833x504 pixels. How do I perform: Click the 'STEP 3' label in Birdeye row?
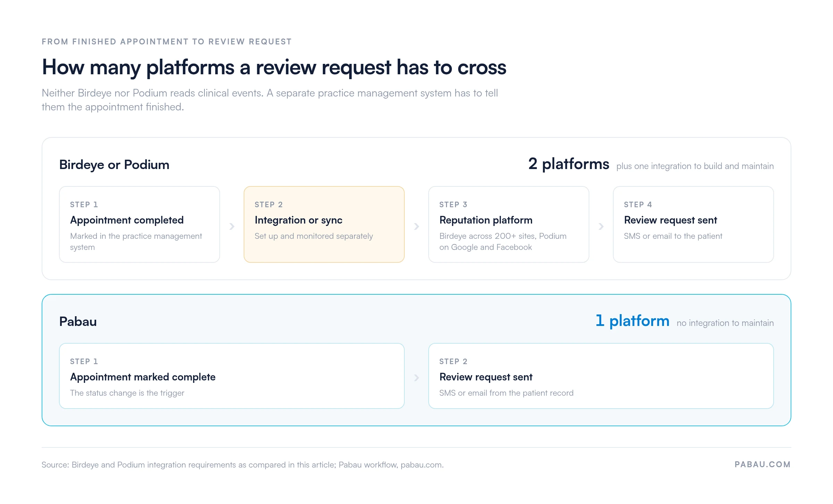(453, 204)
